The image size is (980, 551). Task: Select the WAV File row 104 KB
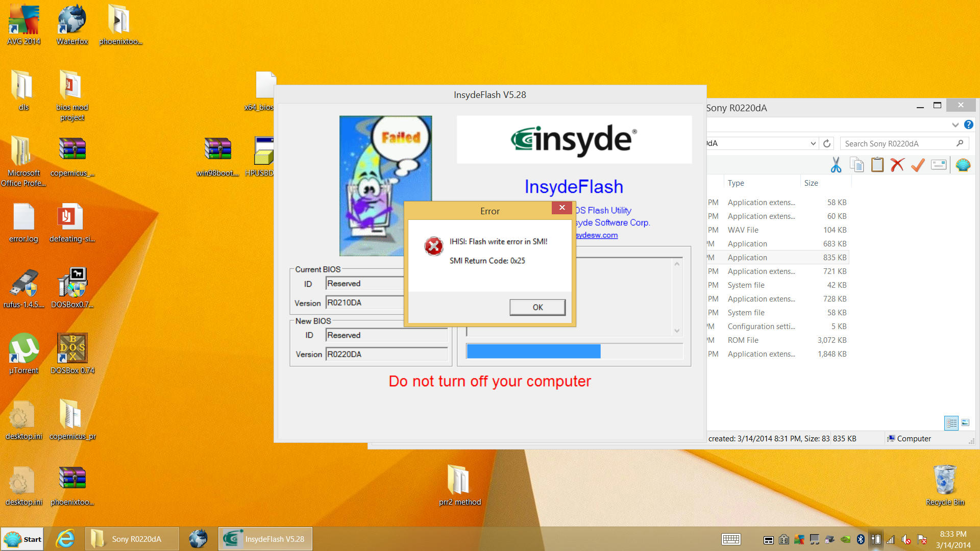coord(777,230)
